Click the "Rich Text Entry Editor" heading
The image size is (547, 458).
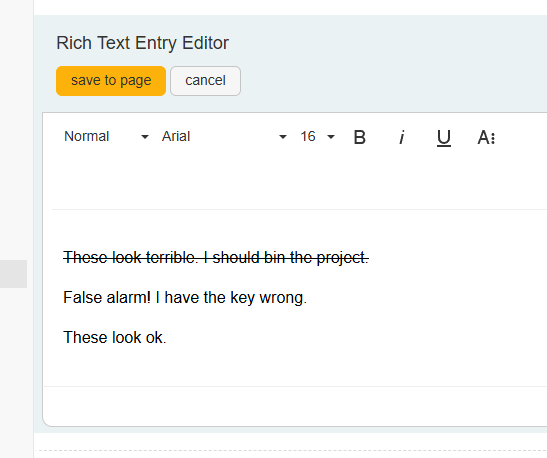(x=142, y=43)
